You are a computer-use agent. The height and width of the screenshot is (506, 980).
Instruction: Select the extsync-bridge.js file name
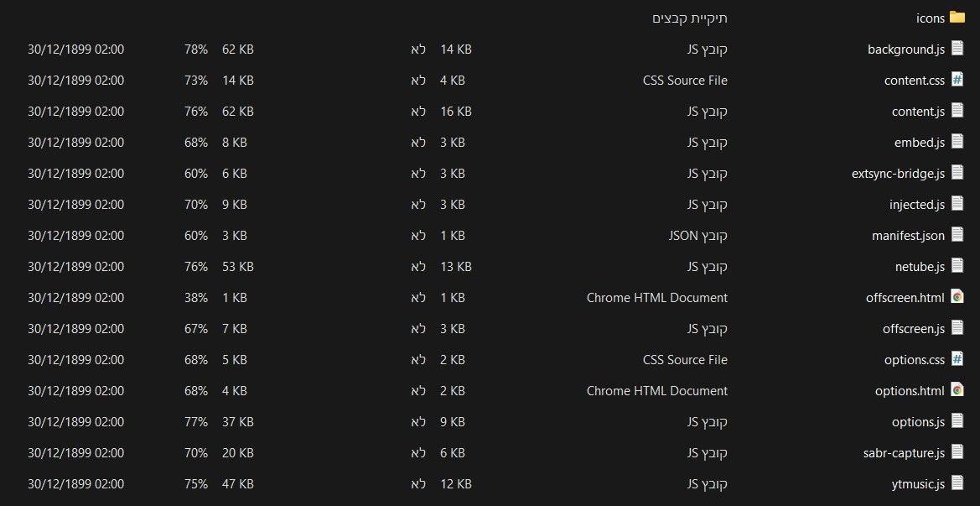898,173
